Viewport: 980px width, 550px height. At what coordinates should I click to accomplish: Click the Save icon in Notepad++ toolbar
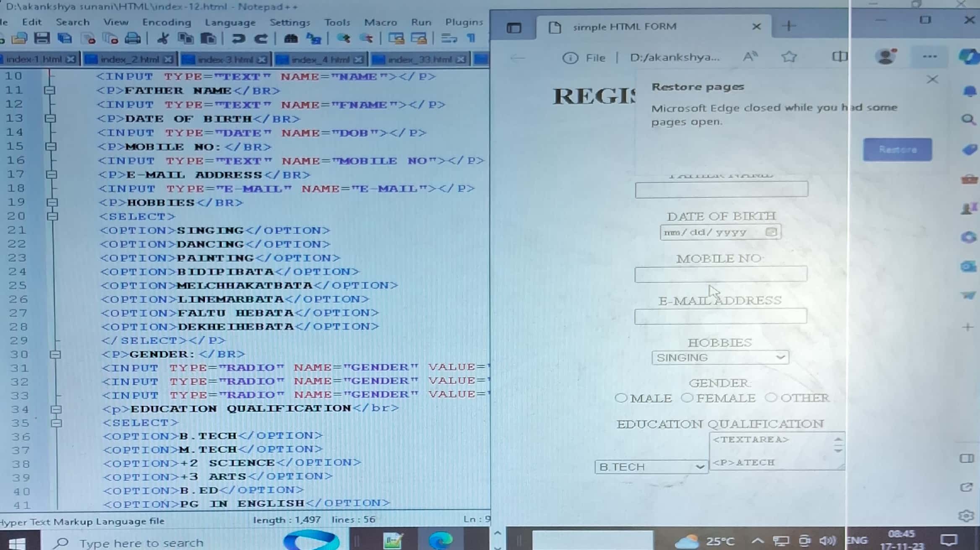(x=42, y=39)
